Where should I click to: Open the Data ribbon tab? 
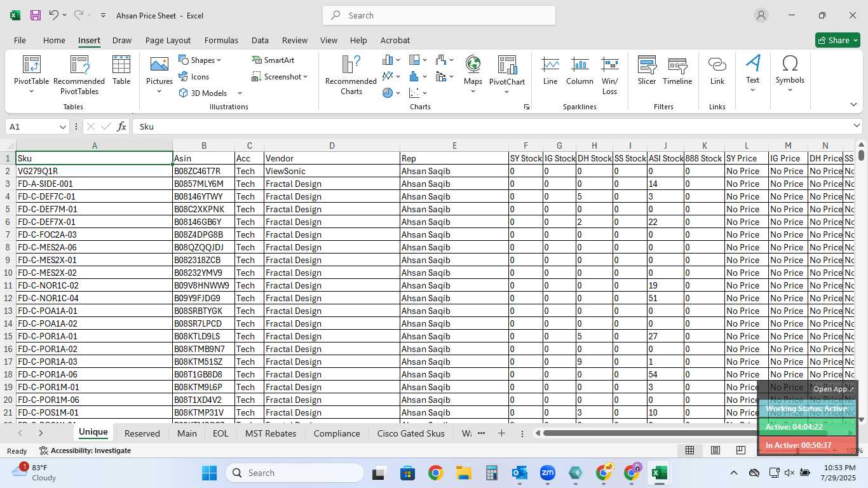(260, 40)
